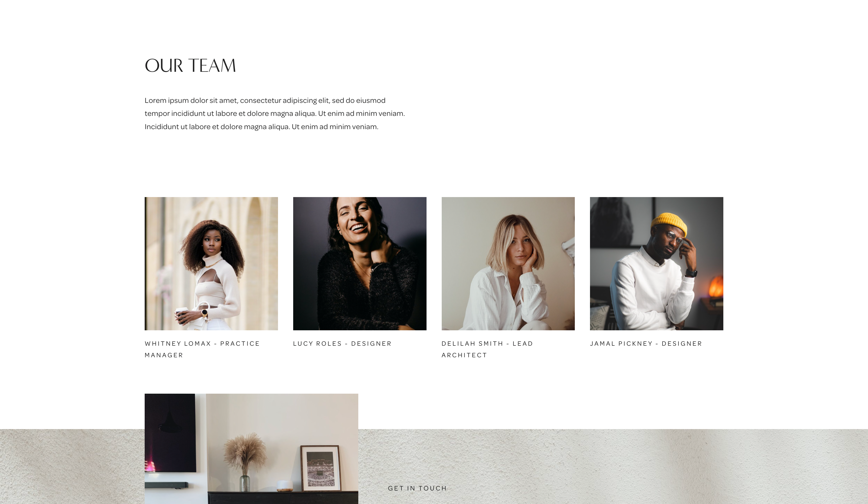Click the 'Whitney Lomax - Practice Manager' caption
Viewport: 868px width, 504px height.
pyautogui.click(x=202, y=349)
